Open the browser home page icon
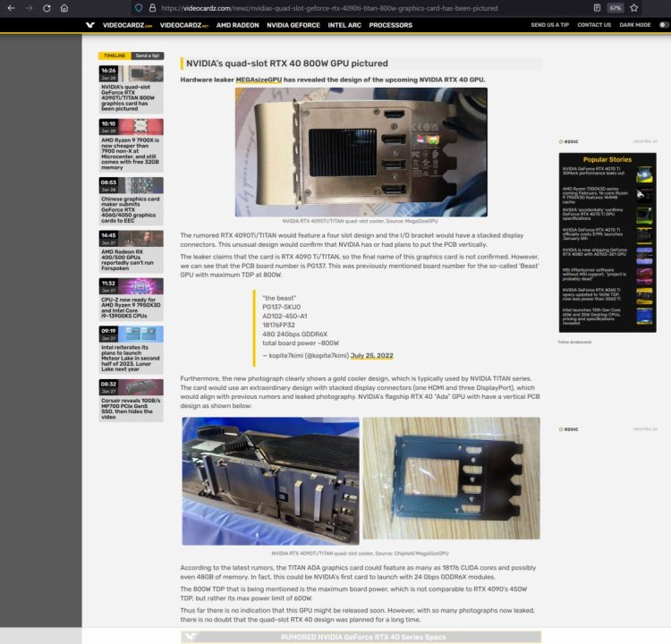This screenshot has width=671, height=644. (x=64, y=8)
